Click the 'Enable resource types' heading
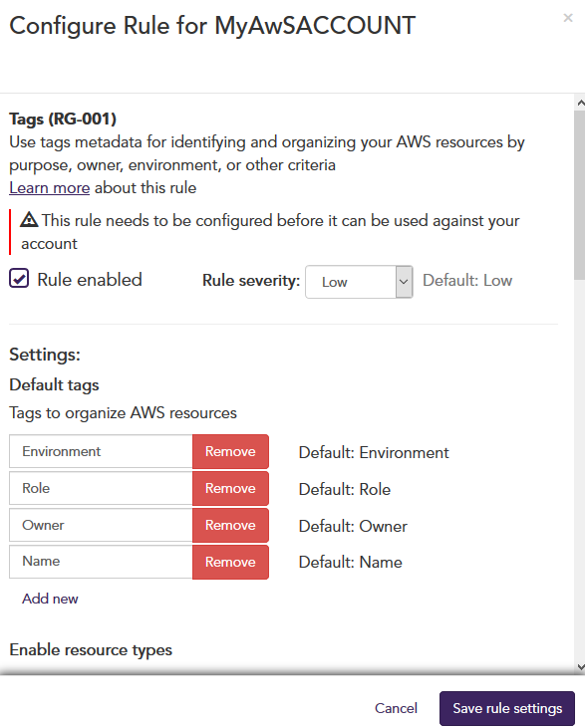Image resolution: width=585 pixels, height=728 pixels. pos(91,650)
